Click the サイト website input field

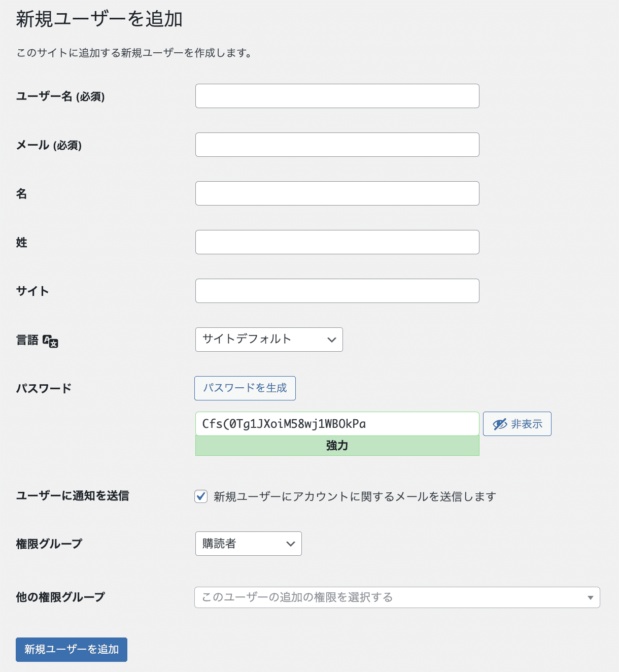337,291
